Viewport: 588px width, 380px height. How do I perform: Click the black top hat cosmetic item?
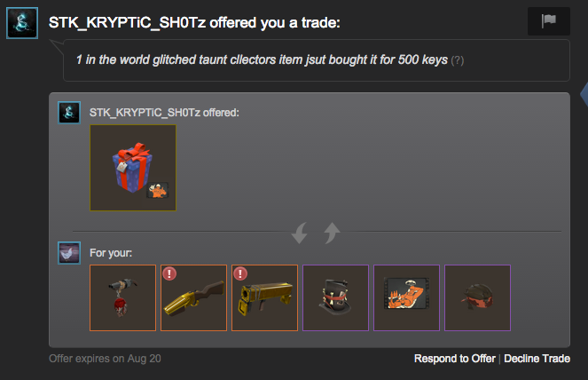335,297
